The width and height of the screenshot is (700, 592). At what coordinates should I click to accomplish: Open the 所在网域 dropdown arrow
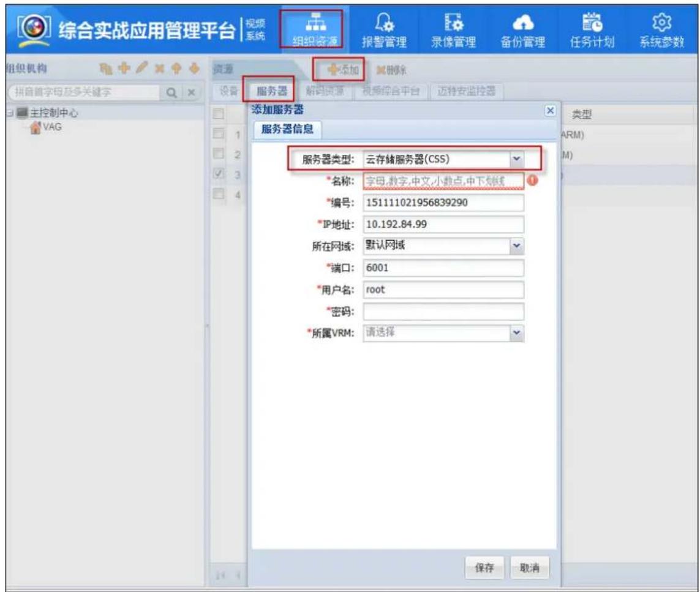pos(516,246)
